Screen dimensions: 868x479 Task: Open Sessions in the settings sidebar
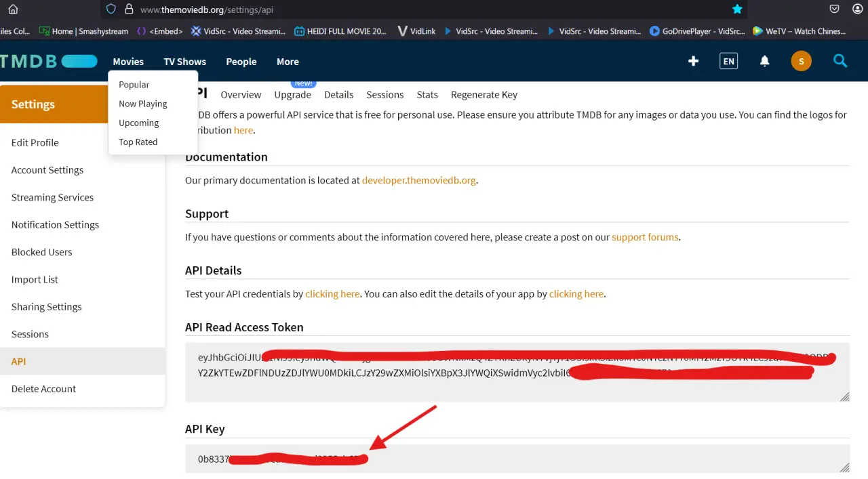click(x=30, y=334)
